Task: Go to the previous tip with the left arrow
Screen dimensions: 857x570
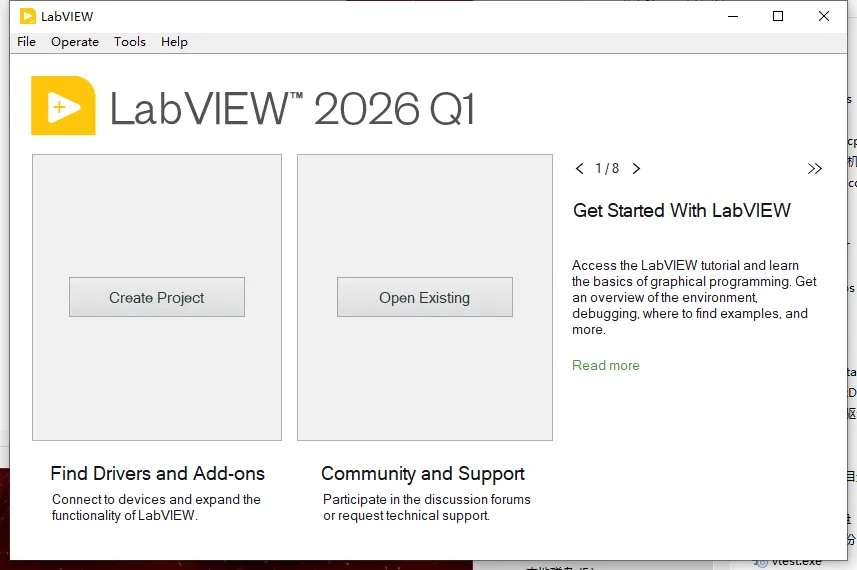Action: click(580, 168)
